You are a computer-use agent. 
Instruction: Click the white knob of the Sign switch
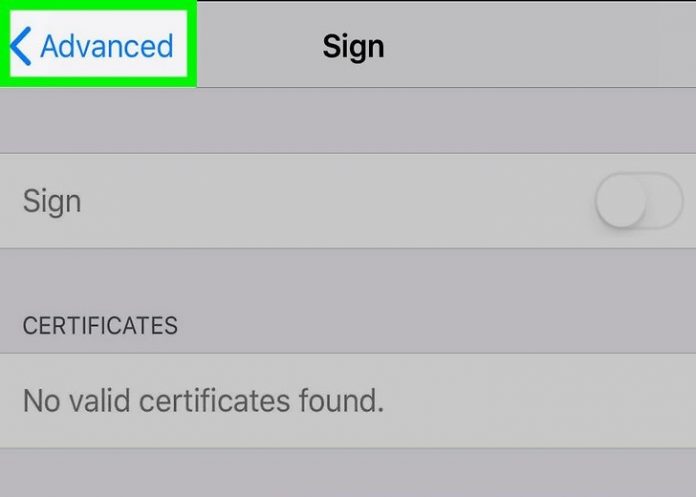tap(619, 202)
